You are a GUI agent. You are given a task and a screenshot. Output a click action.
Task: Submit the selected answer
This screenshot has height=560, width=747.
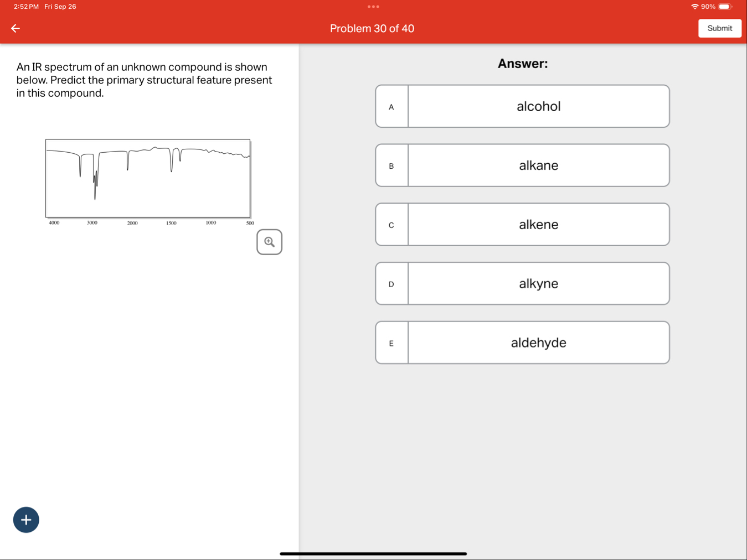point(719,28)
